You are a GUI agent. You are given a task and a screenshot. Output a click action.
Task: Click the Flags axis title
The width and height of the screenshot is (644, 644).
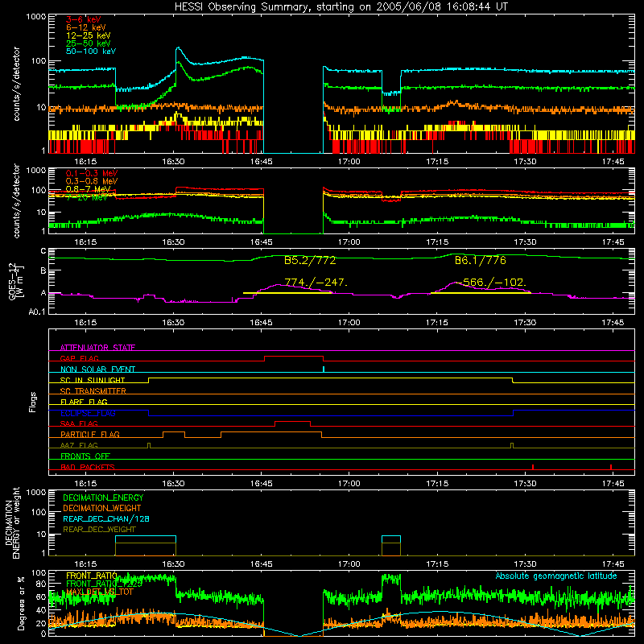[x=32, y=402]
